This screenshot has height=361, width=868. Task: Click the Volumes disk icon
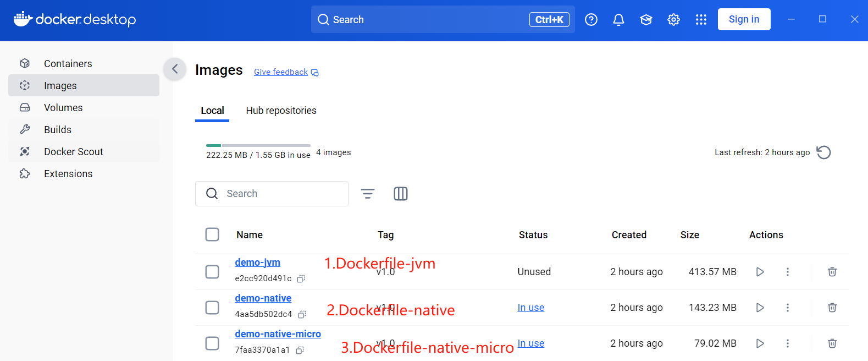tap(25, 107)
